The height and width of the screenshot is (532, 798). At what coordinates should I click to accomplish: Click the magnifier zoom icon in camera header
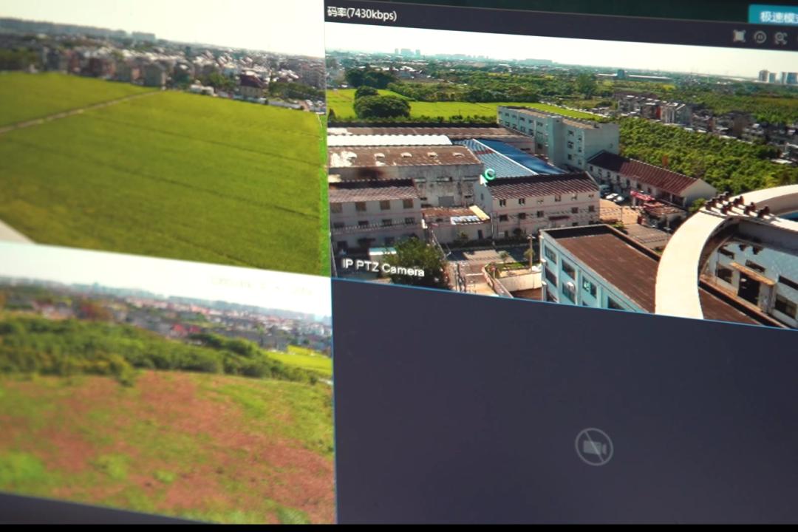point(780,38)
